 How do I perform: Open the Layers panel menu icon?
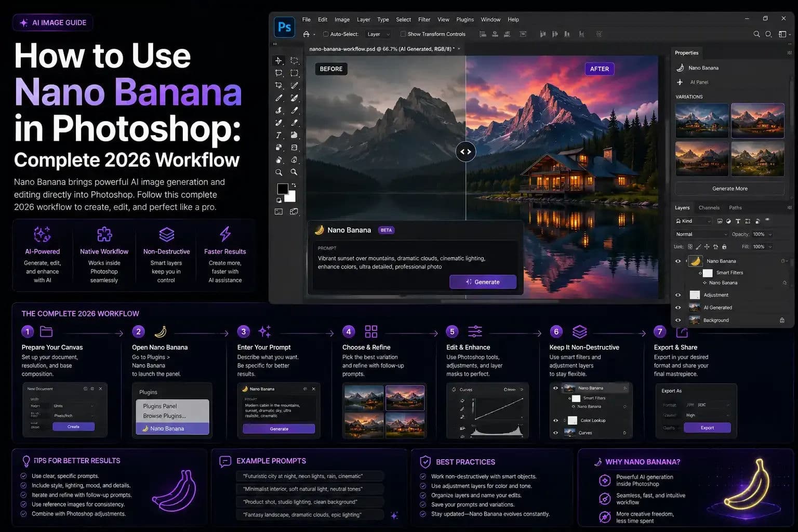(789, 208)
